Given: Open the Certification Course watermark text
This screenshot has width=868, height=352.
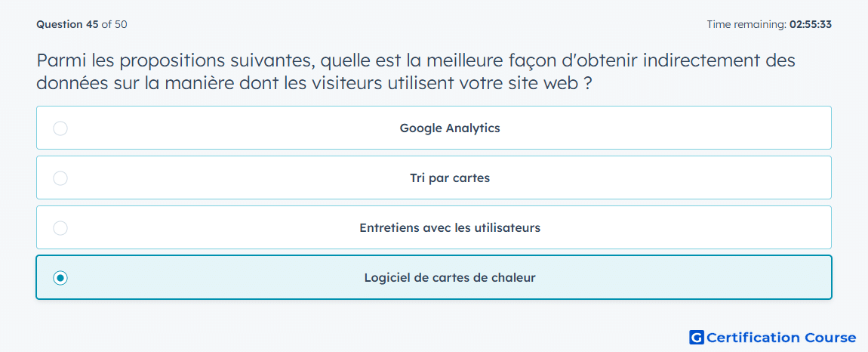Looking at the screenshot, I should (781, 338).
